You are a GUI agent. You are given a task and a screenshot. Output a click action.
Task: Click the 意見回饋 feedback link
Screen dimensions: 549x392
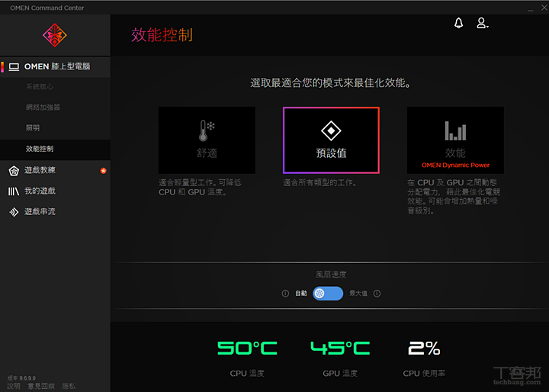(41, 386)
